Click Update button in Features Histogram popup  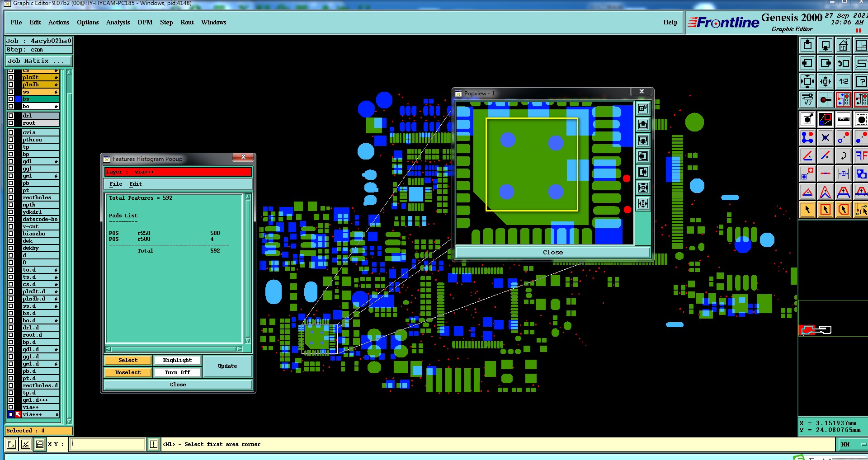coord(227,366)
